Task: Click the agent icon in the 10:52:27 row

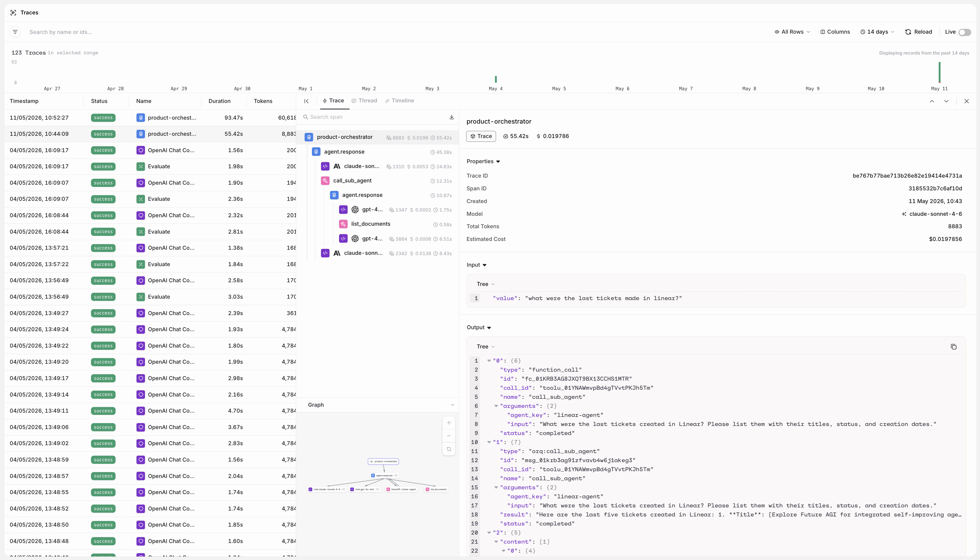Action: (141, 118)
